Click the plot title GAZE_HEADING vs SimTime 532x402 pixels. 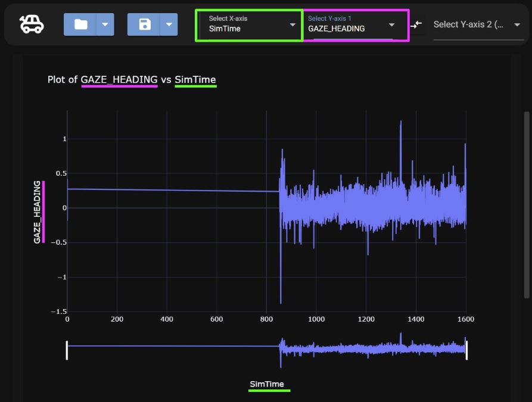132,80
